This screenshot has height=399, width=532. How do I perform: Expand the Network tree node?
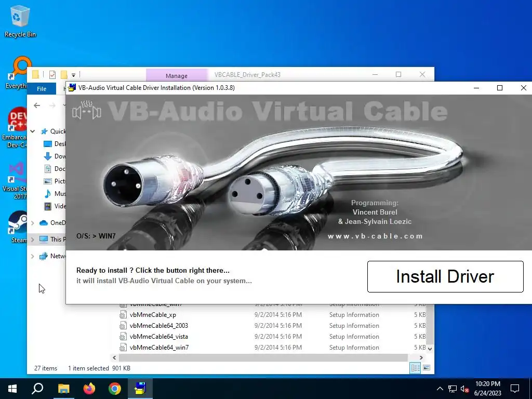[33, 256]
